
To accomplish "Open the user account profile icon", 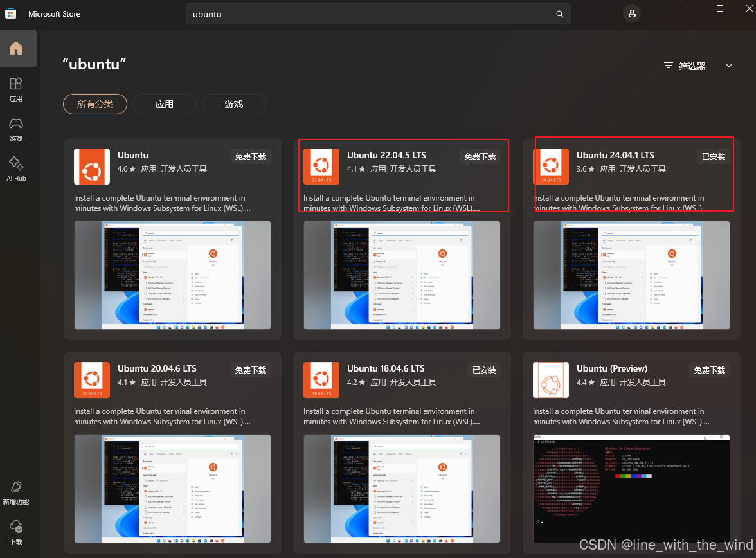I will pos(631,14).
